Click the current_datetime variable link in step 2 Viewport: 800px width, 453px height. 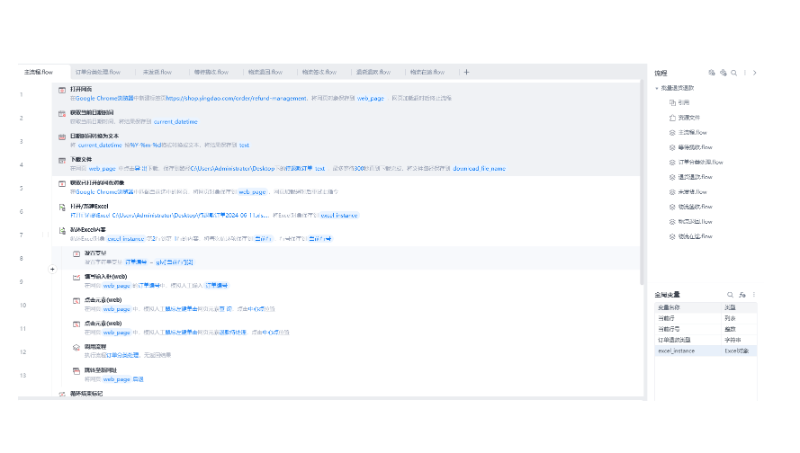[176, 122]
